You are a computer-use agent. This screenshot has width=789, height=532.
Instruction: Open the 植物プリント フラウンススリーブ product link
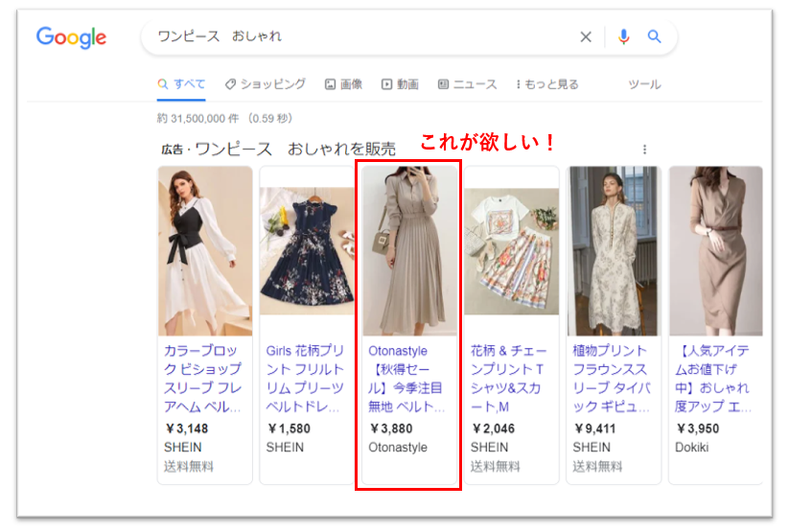click(x=612, y=379)
